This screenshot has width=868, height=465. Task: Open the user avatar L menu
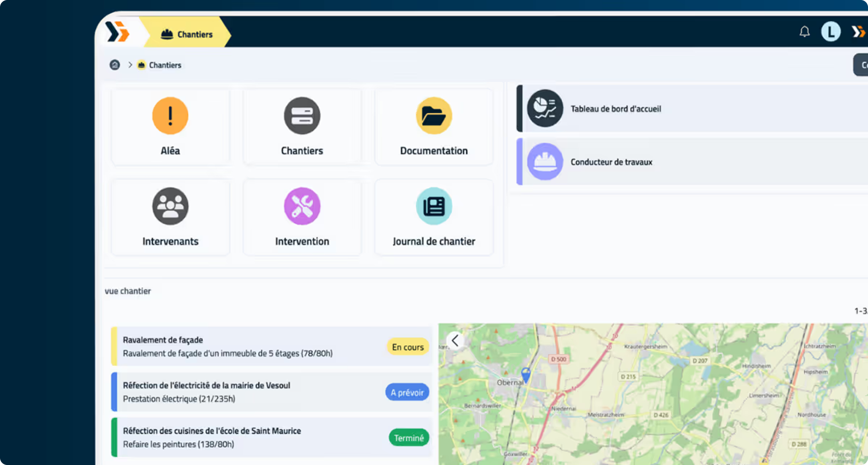click(831, 32)
